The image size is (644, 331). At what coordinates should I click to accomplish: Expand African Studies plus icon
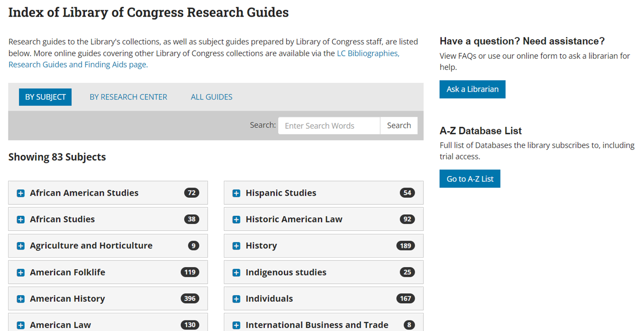tap(21, 219)
